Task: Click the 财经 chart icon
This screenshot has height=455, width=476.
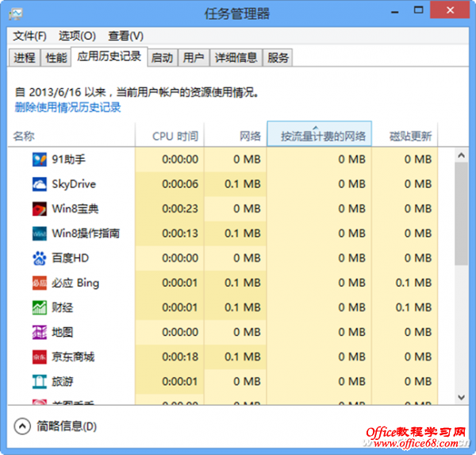Action: (x=40, y=307)
